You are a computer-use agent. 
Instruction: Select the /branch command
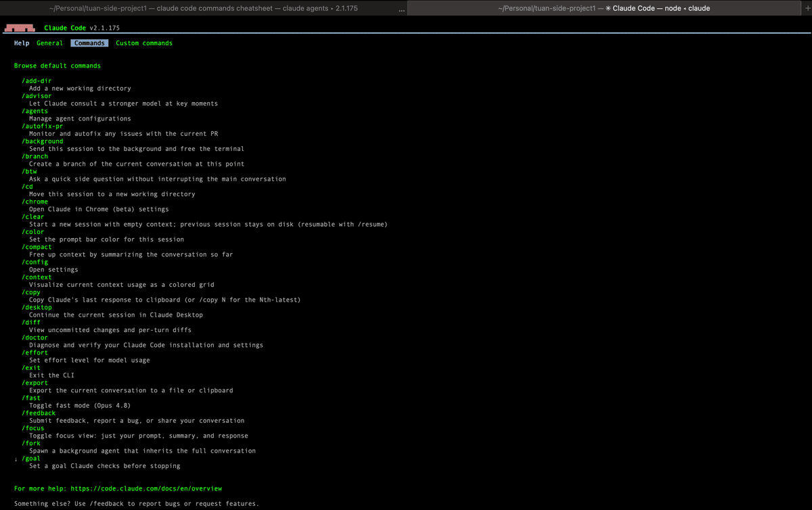point(35,156)
